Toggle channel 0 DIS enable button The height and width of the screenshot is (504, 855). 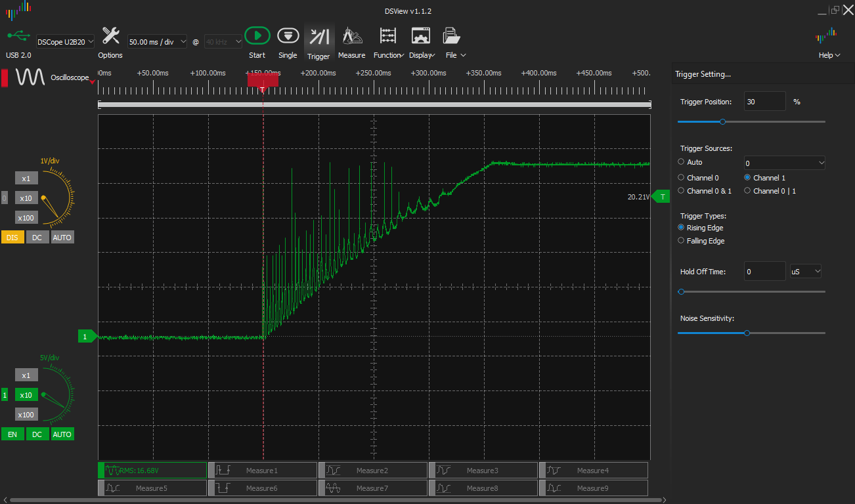click(12, 237)
